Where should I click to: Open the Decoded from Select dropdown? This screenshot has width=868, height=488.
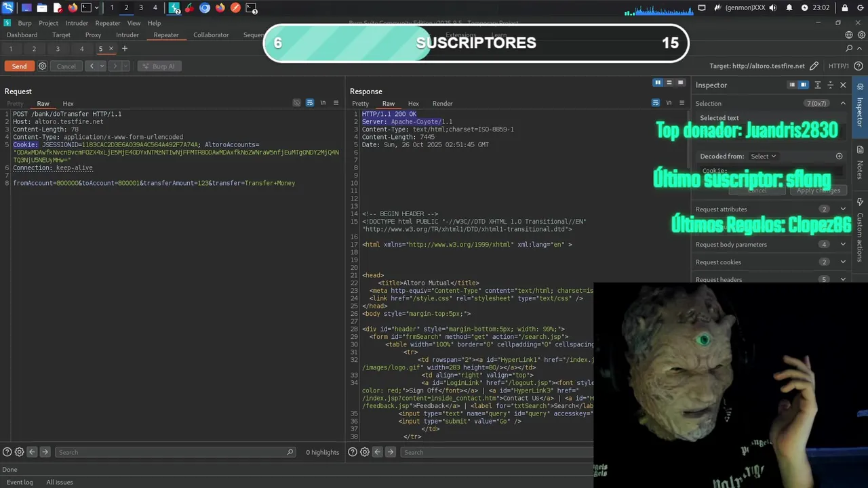(x=764, y=157)
